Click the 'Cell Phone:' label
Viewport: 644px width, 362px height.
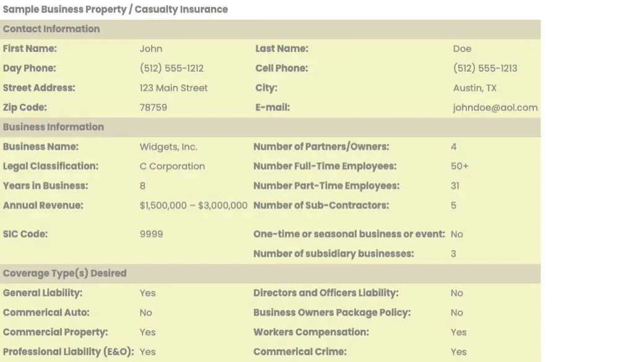click(x=281, y=68)
